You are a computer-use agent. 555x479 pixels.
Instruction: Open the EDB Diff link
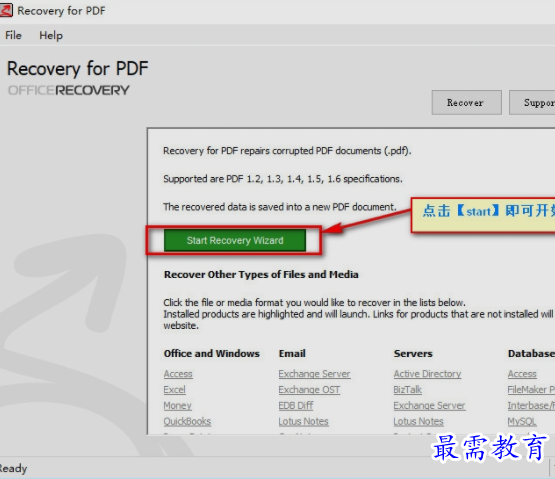coord(296,406)
